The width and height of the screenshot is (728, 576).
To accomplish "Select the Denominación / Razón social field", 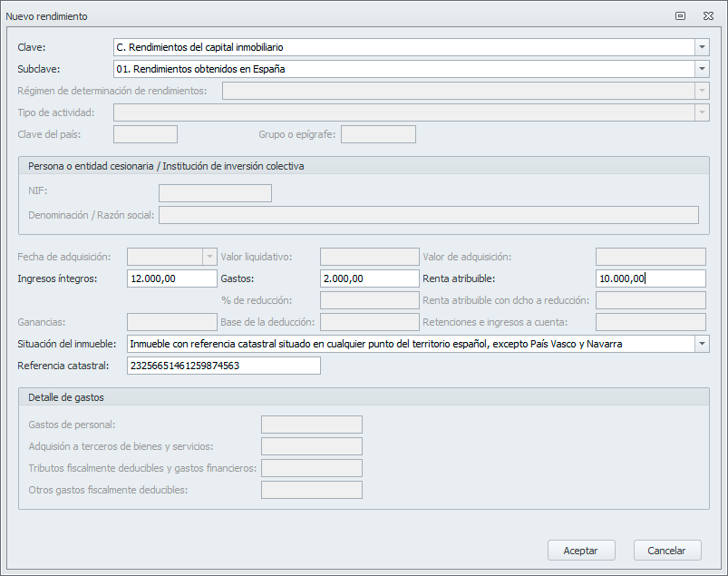I will click(428, 215).
